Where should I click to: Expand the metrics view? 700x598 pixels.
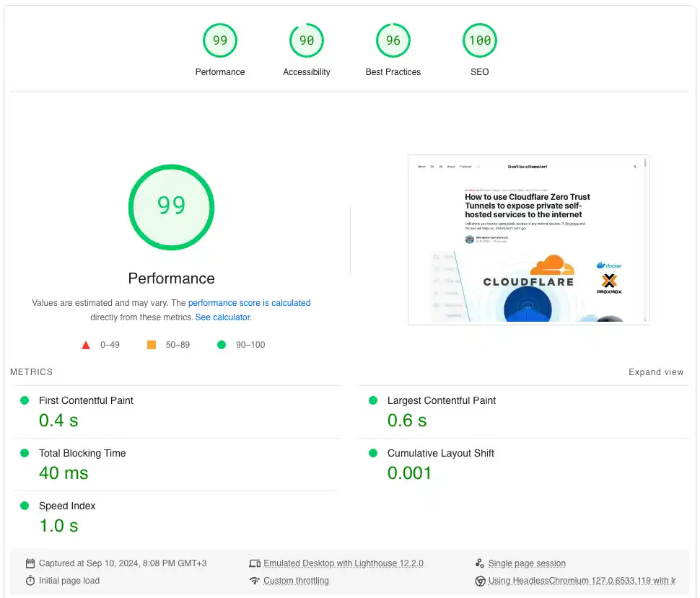(655, 372)
